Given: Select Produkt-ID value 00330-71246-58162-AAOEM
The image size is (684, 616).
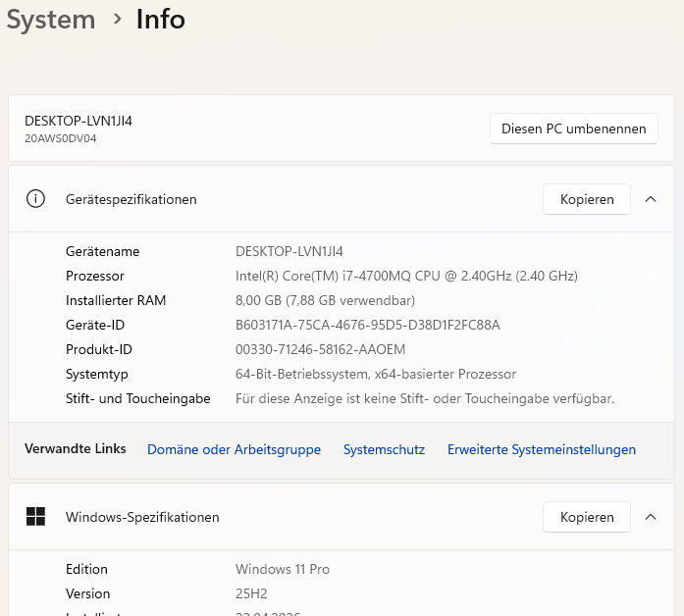Looking at the screenshot, I should pyautogui.click(x=321, y=349).
